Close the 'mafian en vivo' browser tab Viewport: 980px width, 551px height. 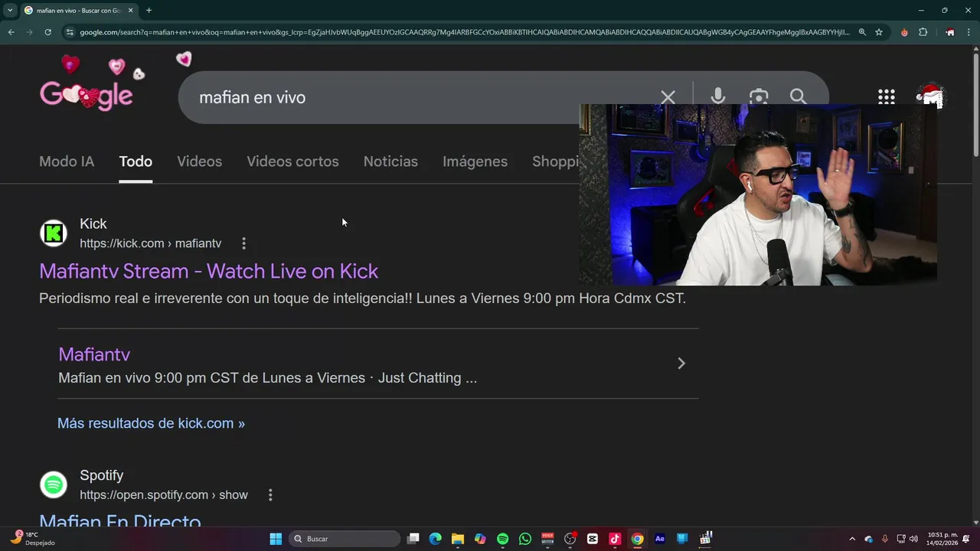click(130, 10)
